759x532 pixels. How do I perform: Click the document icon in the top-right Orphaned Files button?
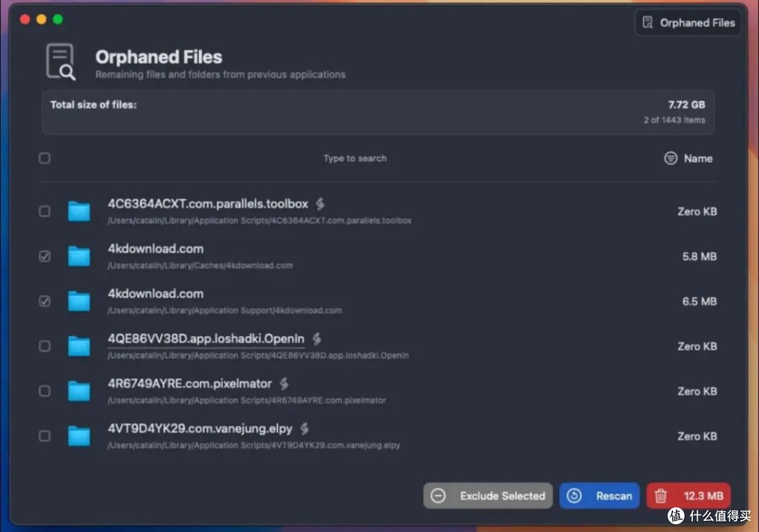coord(647,22)
